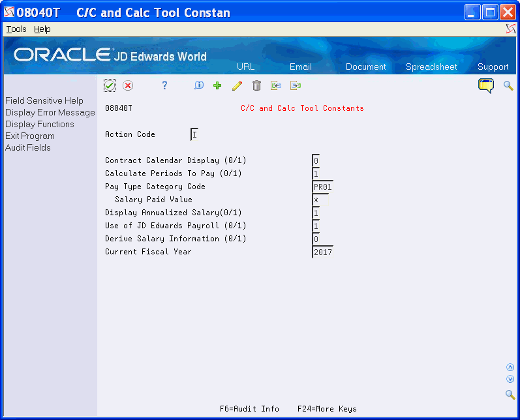Click the Display Annualized Salary field
Screen dimensions: 520x420
(316, 213)
